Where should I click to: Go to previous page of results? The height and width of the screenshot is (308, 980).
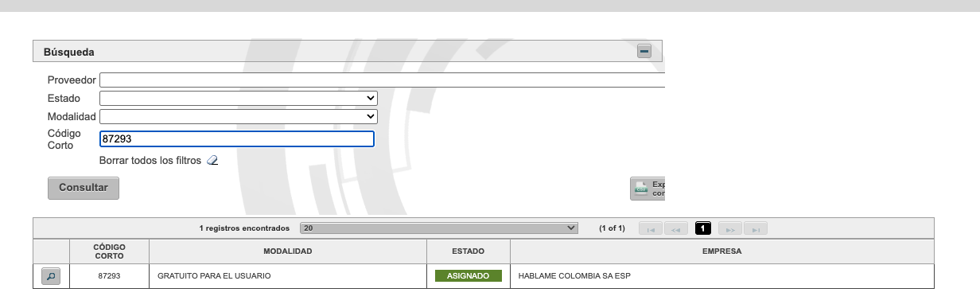pos(676,229)
